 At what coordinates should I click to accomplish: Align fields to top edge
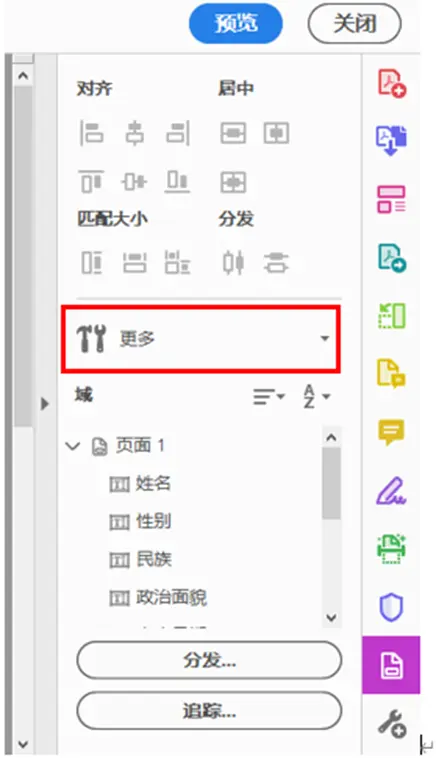click(x=92, y=182)
